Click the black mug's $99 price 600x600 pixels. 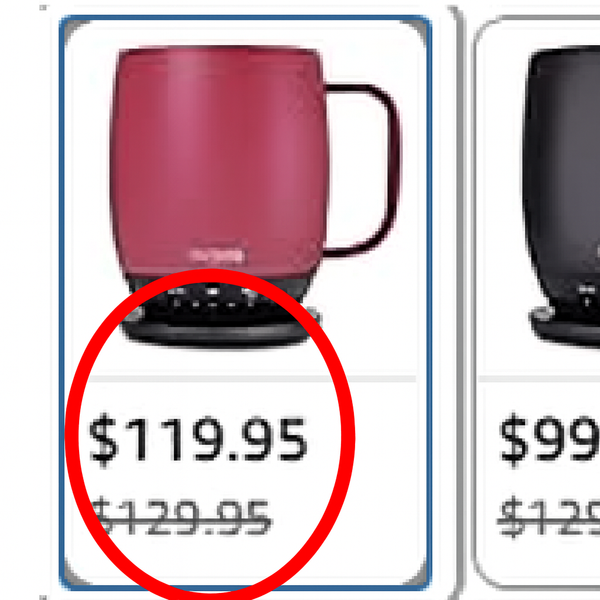[x=549, y=441]
